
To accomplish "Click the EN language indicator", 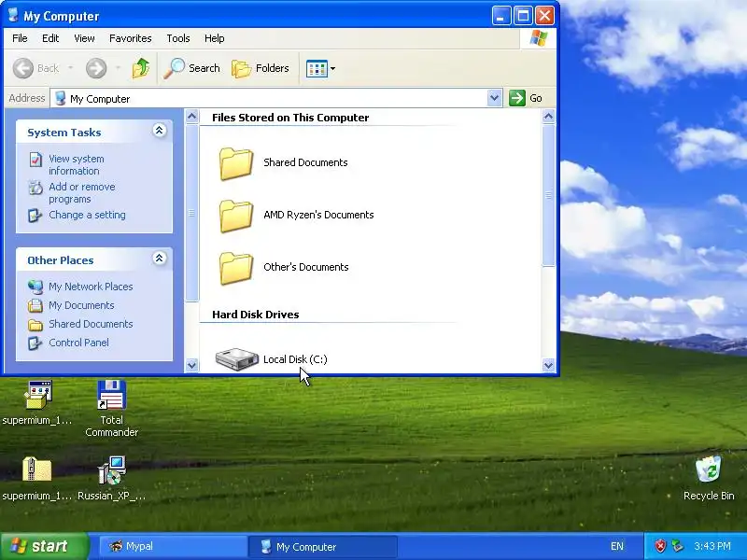I will (616, 546).
